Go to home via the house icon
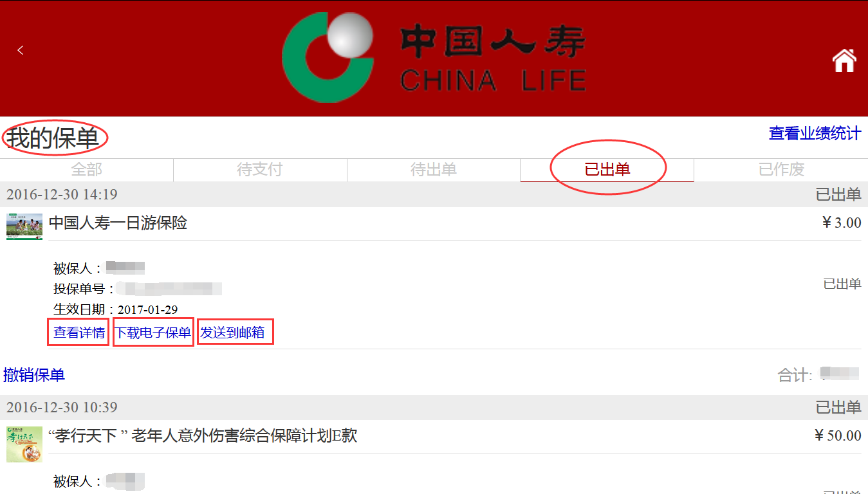The height and width of the screenshot is (494, 868). (x=844, y=60)
